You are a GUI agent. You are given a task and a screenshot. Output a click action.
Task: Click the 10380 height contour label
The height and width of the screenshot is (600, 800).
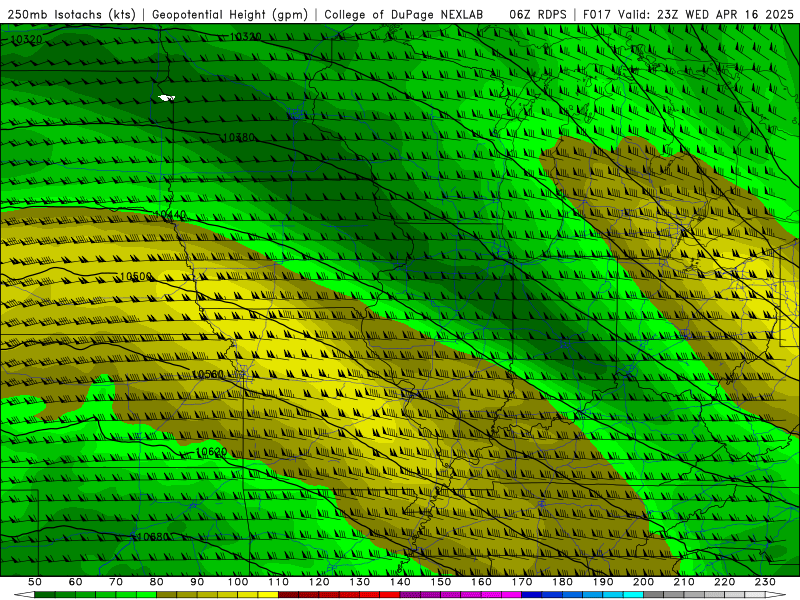click(239, 137)
